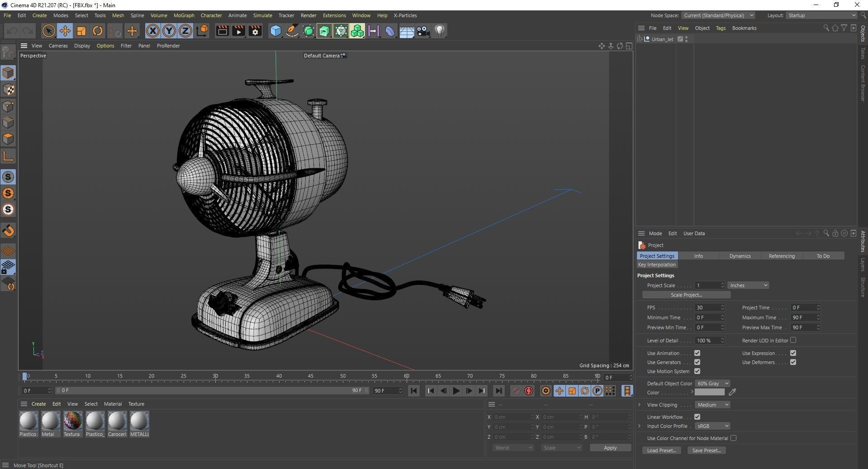The height and width of the screenshot is (469, 868).
Task: Open the Simulate menu
Action: pyautogui.click(x=262, y=15)
